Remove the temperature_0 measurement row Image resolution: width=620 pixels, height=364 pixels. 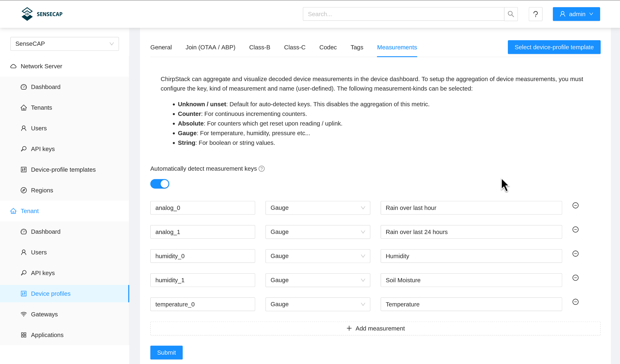click(575, 302)
